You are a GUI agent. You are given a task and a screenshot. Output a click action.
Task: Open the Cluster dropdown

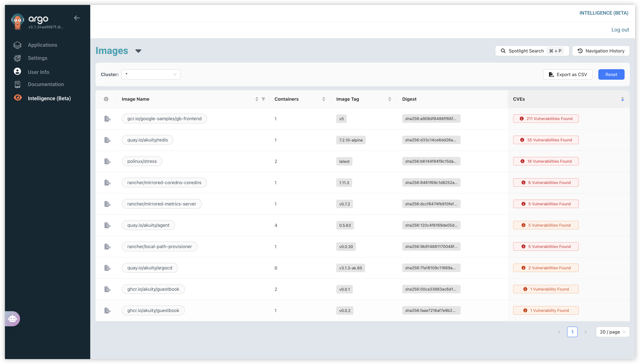[151, 74]
